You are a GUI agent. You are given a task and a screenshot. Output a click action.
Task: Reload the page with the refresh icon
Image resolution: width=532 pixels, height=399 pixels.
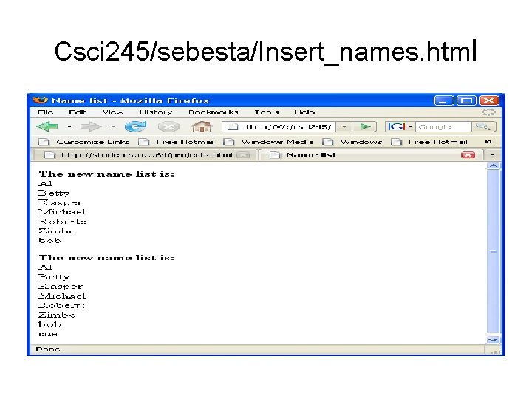point(135,126)
